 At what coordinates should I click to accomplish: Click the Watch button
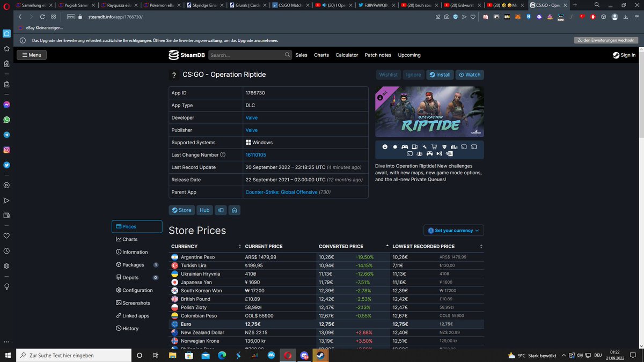click(x=470, y=75)
